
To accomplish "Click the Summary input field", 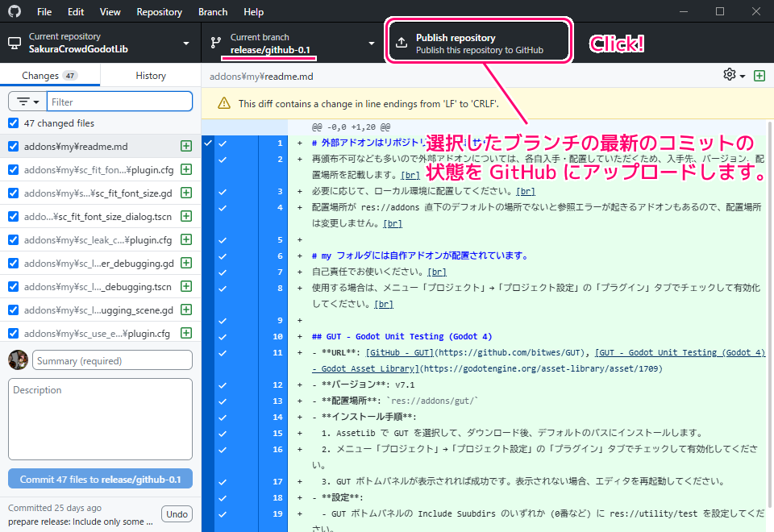I will 112,360.
